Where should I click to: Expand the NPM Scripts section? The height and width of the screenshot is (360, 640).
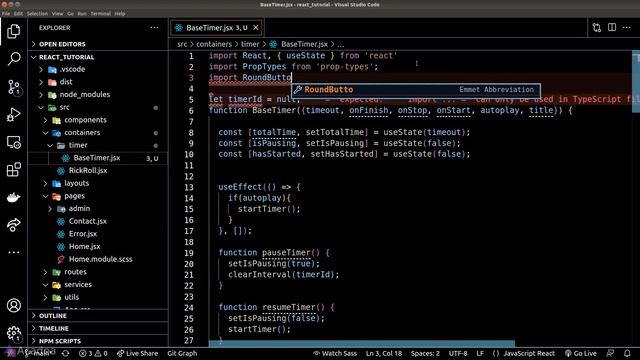pos(98,341)
